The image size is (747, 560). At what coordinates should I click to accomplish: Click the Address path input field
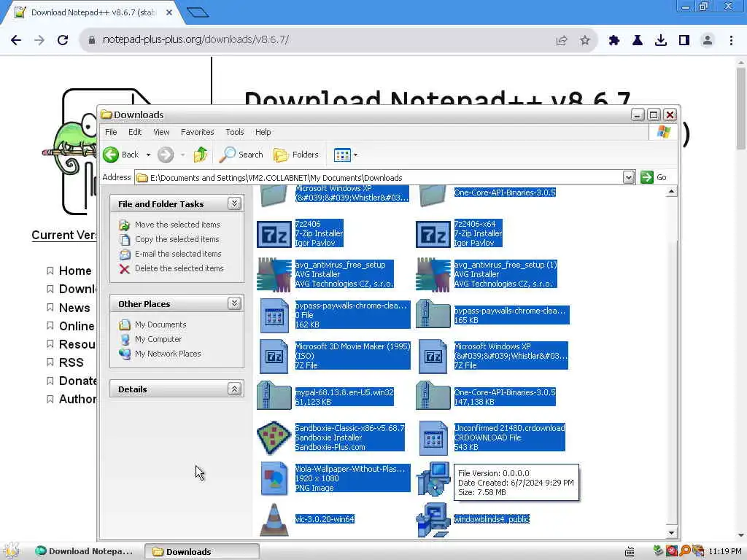pyautogui.click(x=379, y=178)
